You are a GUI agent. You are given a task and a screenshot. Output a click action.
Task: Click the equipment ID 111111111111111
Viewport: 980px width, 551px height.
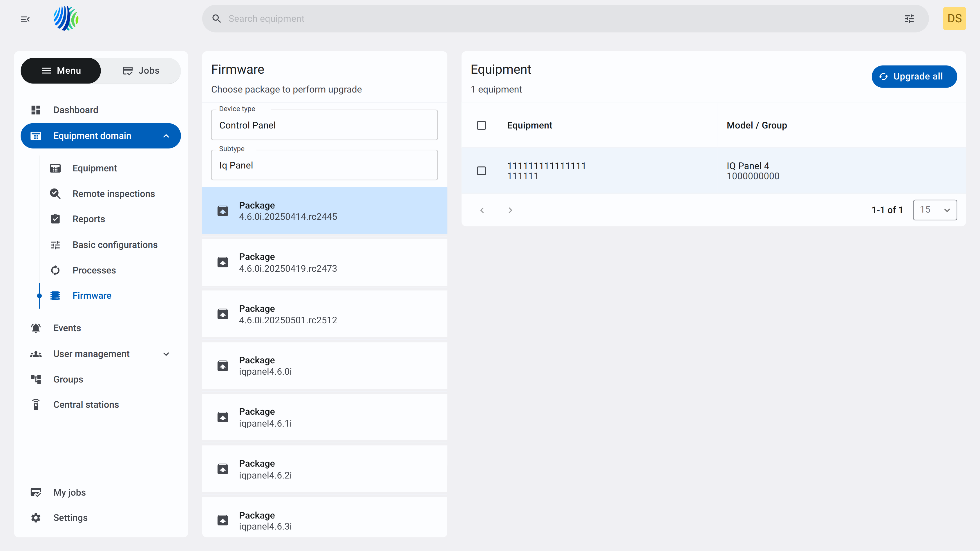pyautogui.click(x=546, y=166)
